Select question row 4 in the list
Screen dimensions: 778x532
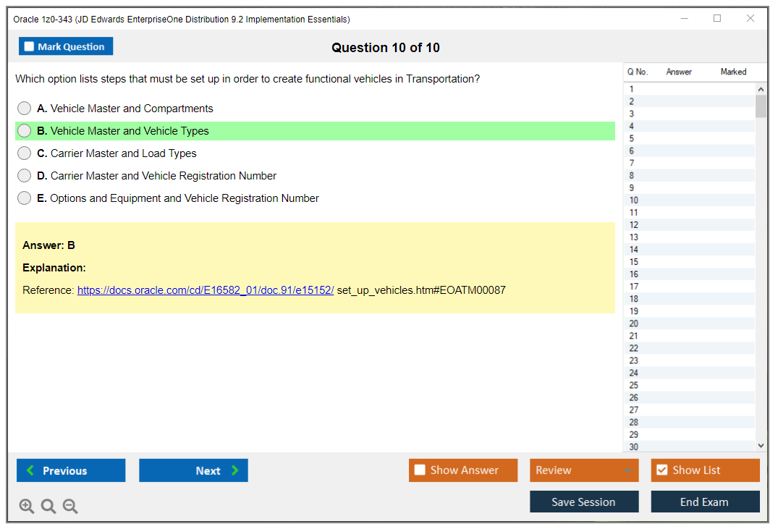point(689,126)
